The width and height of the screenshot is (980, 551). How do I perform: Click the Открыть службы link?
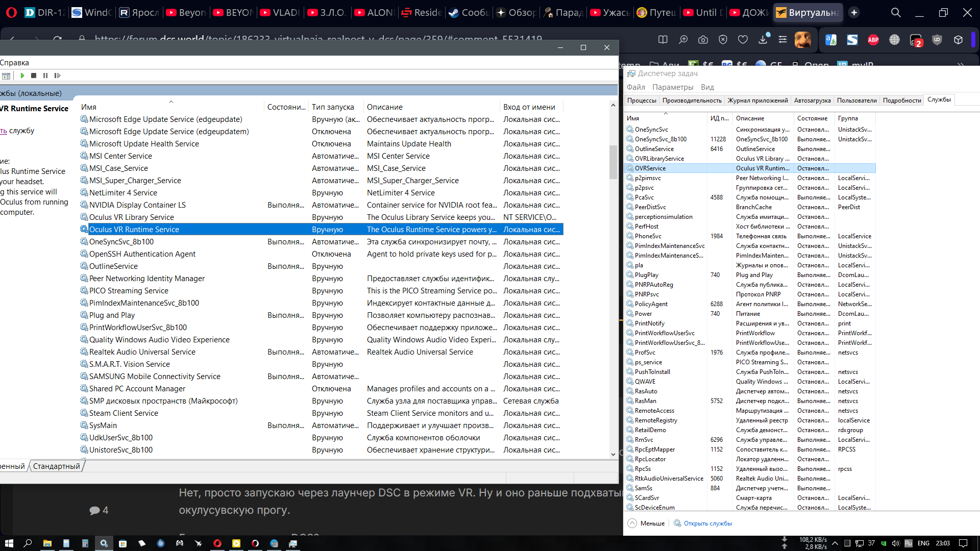(707, 523)
